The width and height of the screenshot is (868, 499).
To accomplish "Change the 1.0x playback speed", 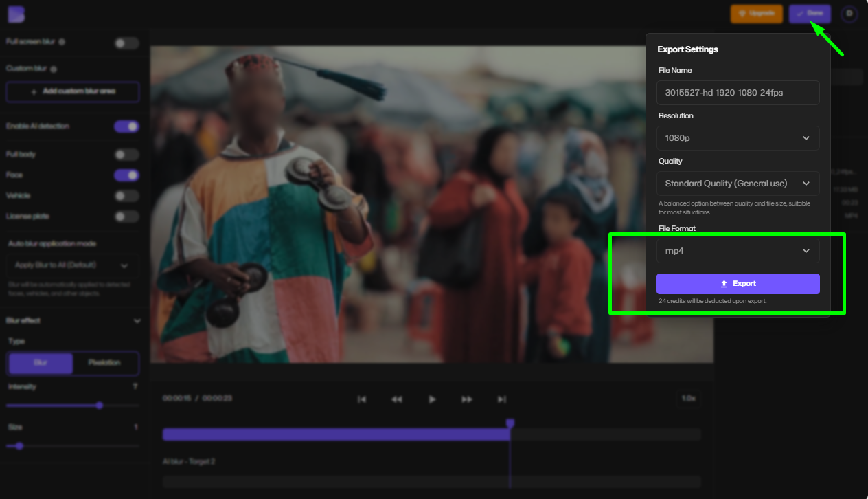I will coord(689,399).
